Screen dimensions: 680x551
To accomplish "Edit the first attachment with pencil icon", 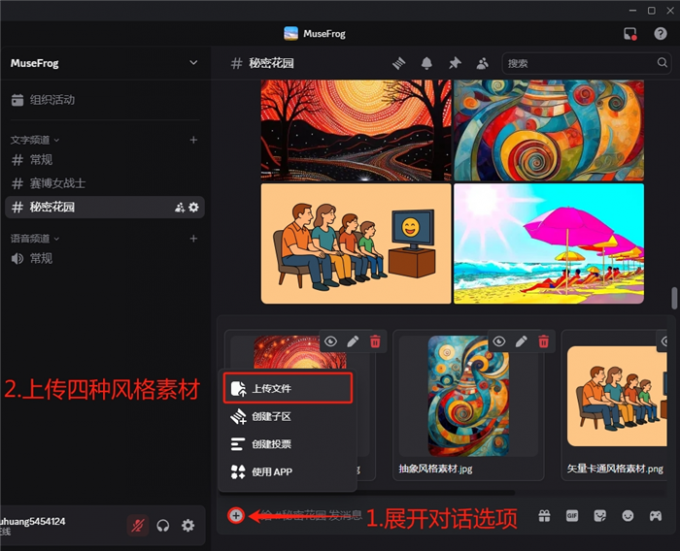I will tap(353, 342).
